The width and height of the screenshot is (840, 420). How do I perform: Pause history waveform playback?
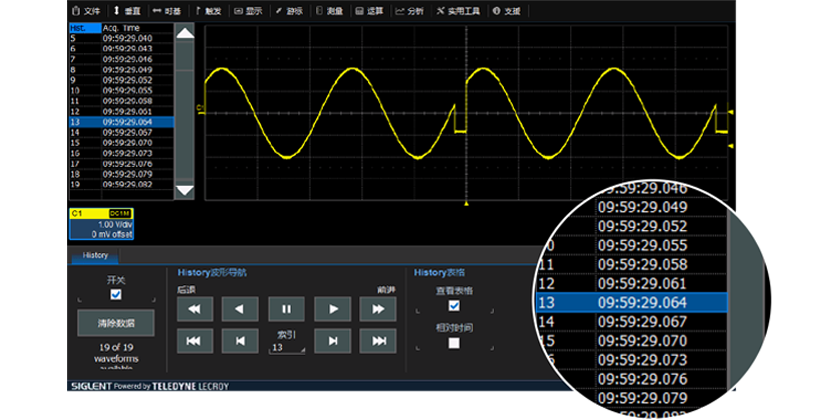point(286,309)
